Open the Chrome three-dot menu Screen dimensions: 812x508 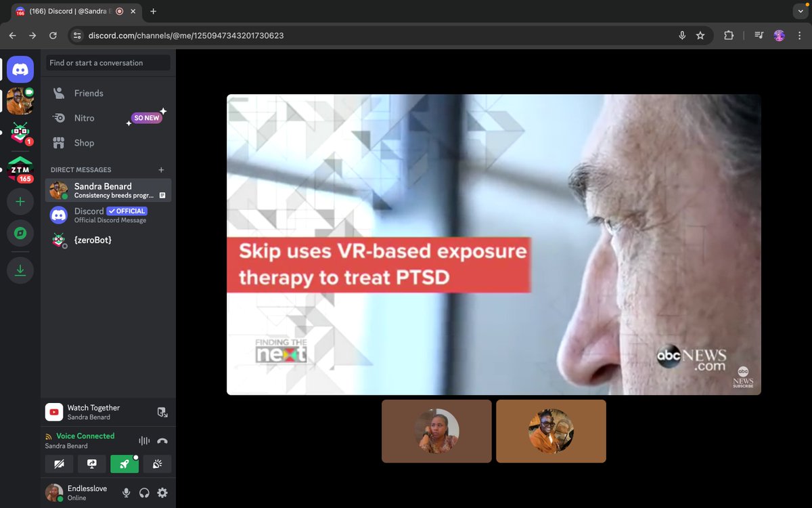pyautogui.click(x=799, y=35)
